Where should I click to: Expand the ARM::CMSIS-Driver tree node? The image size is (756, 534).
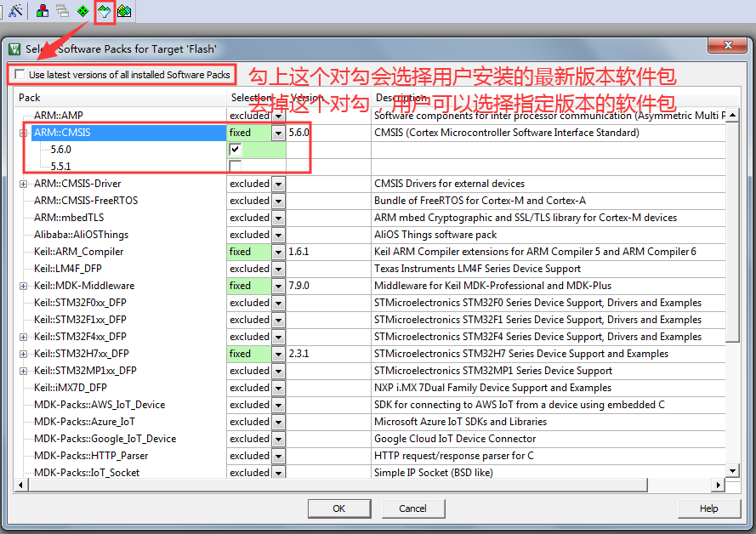[x=23, y=184]
